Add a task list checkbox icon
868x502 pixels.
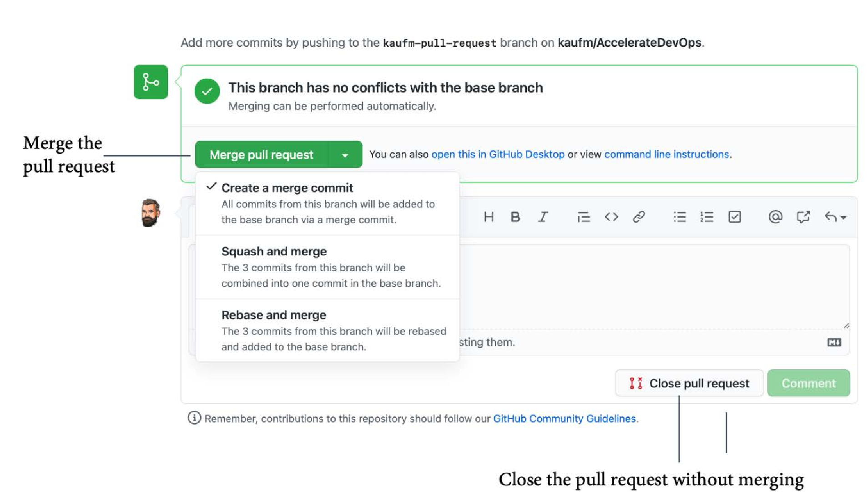(734, 217)
